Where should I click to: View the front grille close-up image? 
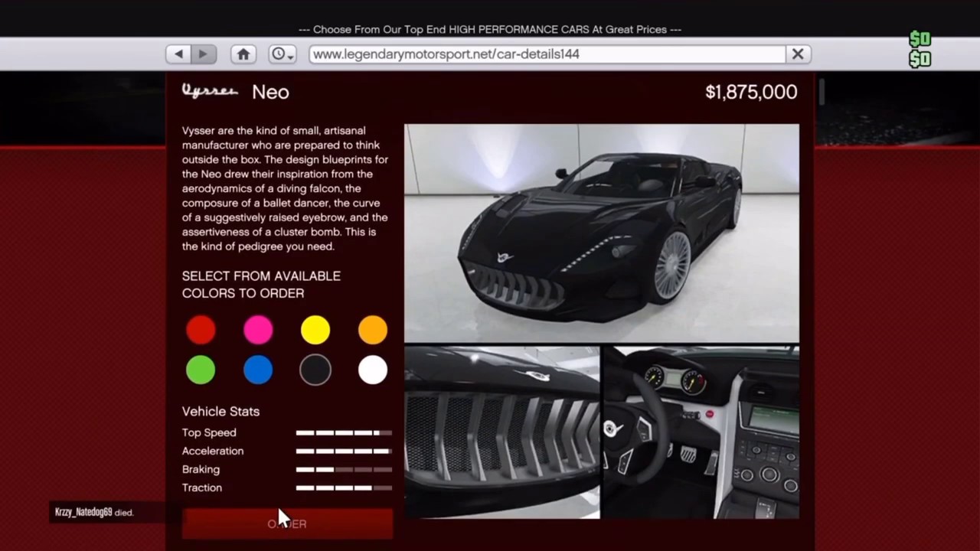[x=502, y=432]
